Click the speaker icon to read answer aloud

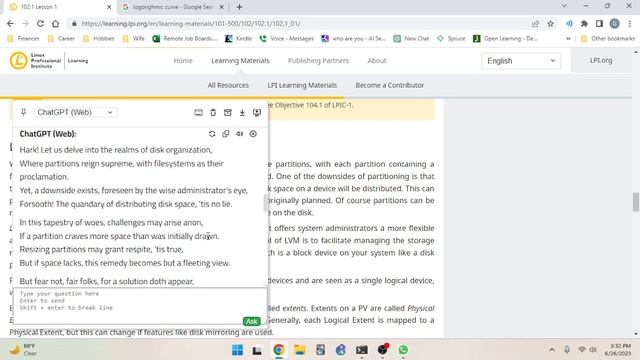(x=240, y=134)
